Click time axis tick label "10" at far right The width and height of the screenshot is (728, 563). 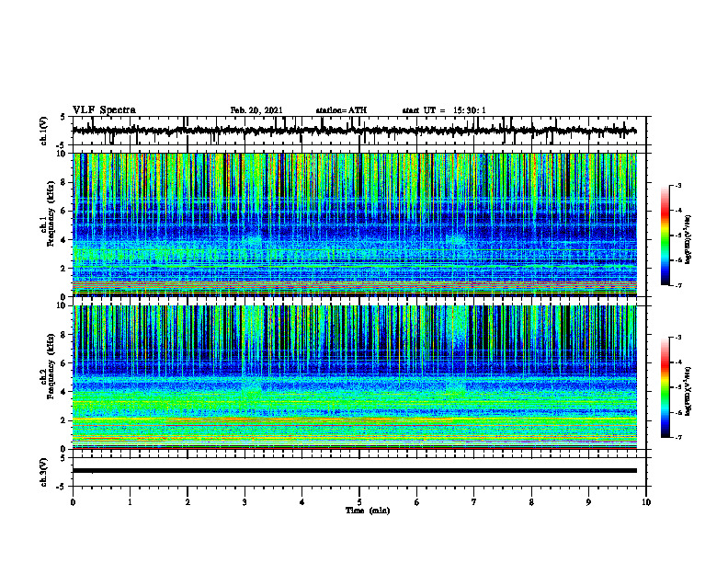click(x=646, y=502)
